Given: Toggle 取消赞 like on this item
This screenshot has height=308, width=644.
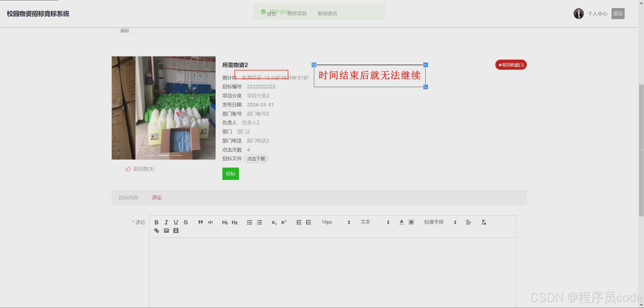Looking at the screenshot, I should point(140,169).
